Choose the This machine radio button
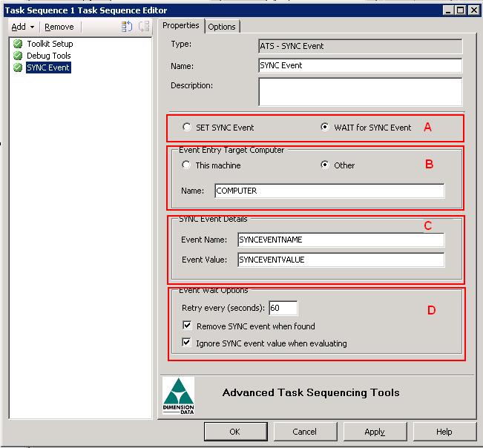Viewport: 483px width, 448px height. click(x=186, y=165)
